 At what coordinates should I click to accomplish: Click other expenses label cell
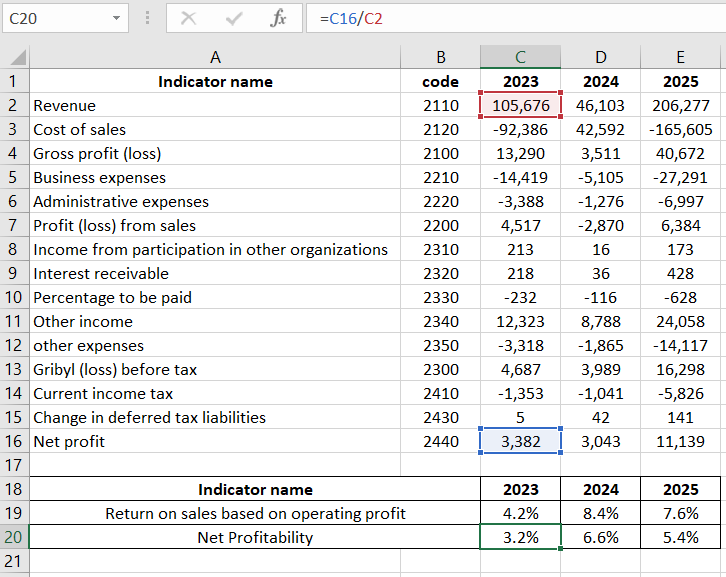pyautogui.click(x=215, y=345)
